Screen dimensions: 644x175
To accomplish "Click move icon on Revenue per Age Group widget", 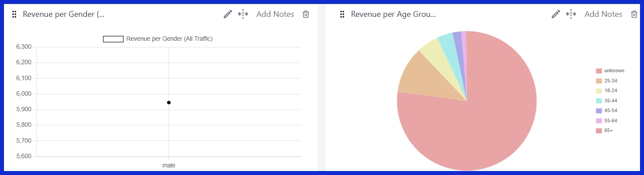I will (x=571, y=14).
